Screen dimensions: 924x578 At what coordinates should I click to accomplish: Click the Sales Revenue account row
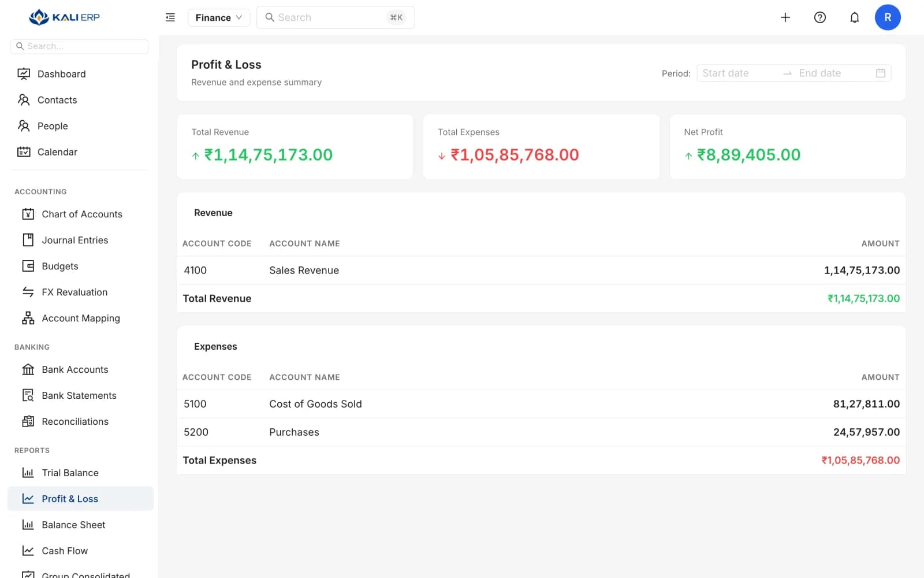541,271
